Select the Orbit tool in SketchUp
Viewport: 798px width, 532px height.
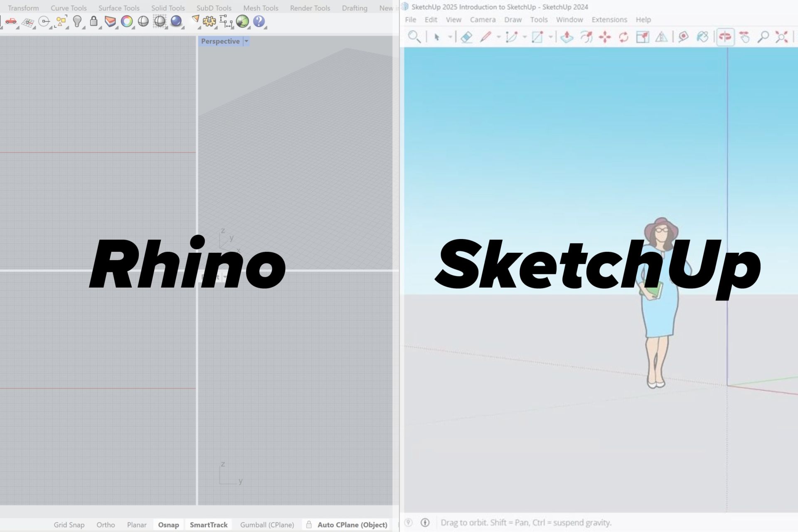tap(725, 37)
